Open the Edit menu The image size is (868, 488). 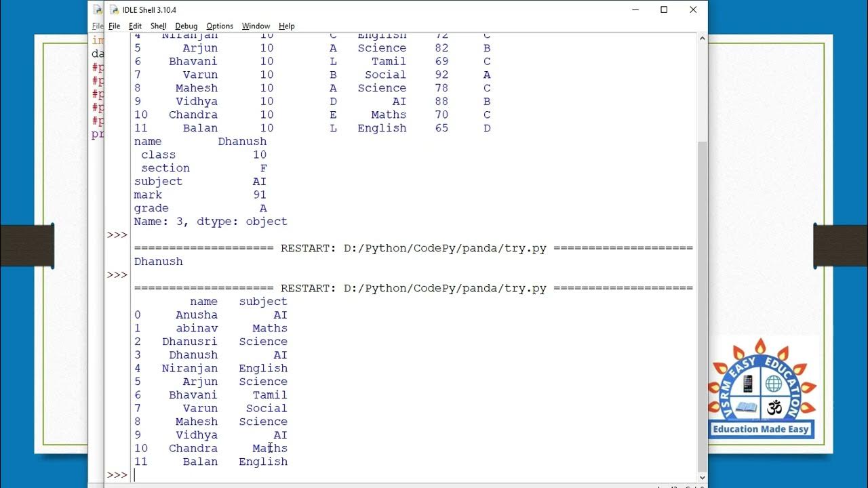pos(135,26)
